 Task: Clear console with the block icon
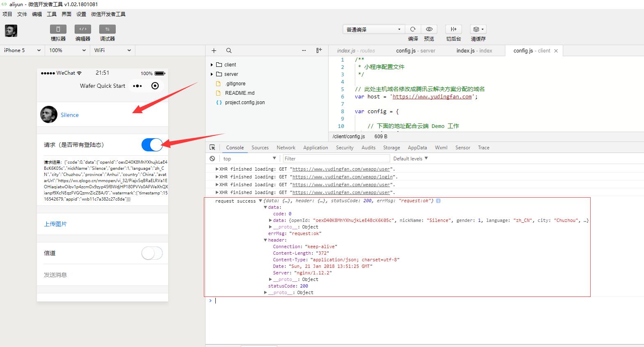tap(212, 158)
